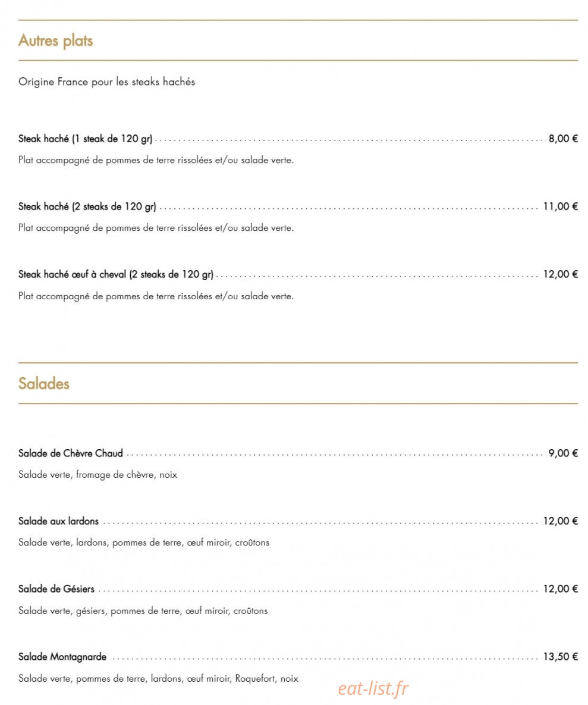Select Steak haché (2 steaks de 120 gr)

click(87, 207)
